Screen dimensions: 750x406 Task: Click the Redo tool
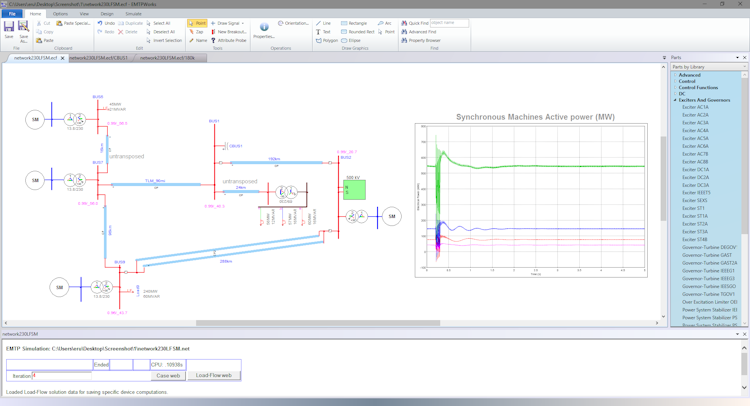coord(106,32)
